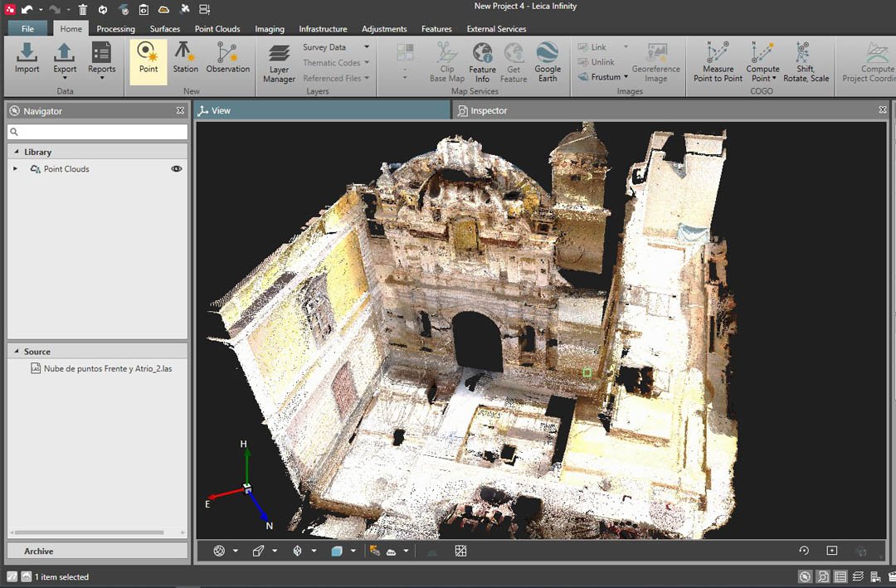Open the view mode dropdown arrow in view toolbar
The image size is (896, 588).
point(236,551)
